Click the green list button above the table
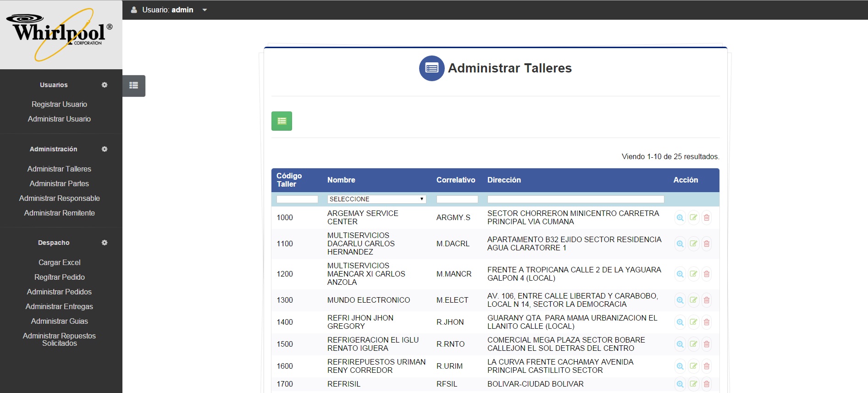868x393 pixels. pos(282,121)
